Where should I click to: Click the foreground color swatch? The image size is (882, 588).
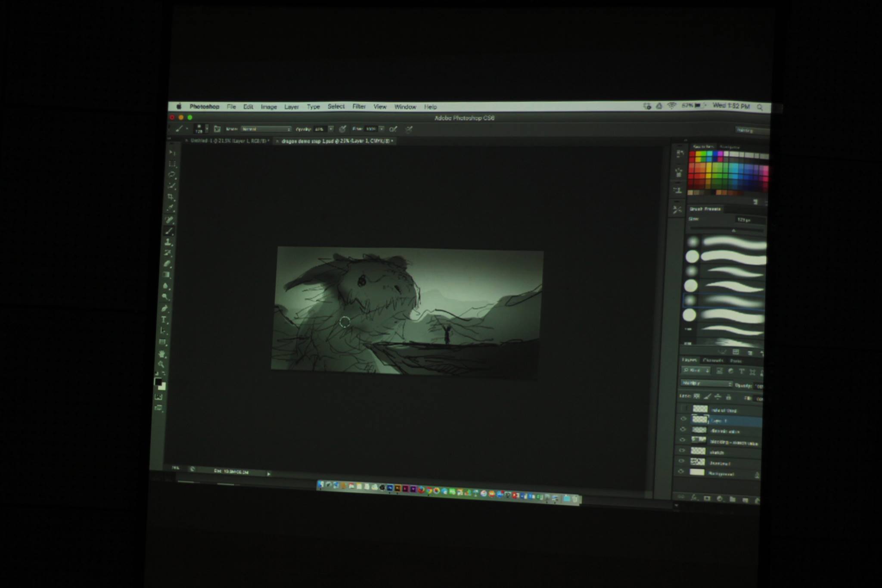pyautogui.click(x=158, y=382)
